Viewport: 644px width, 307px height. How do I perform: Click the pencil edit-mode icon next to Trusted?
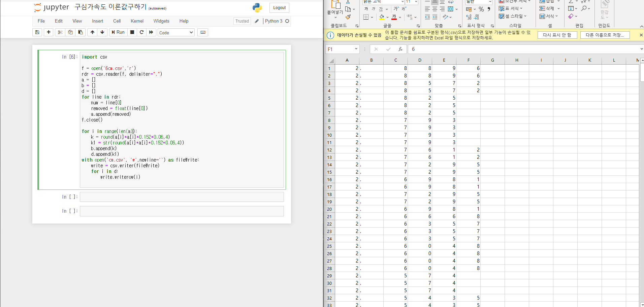257,21
